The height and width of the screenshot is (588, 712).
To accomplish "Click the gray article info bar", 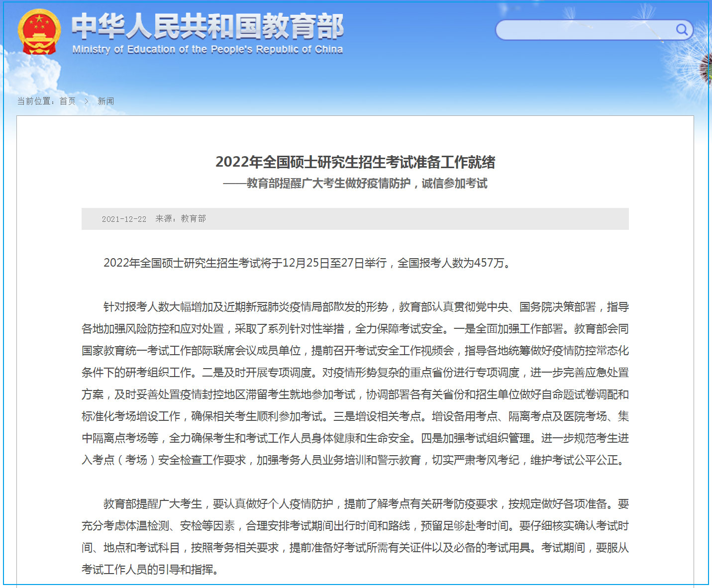I will [x=398, y=219].
